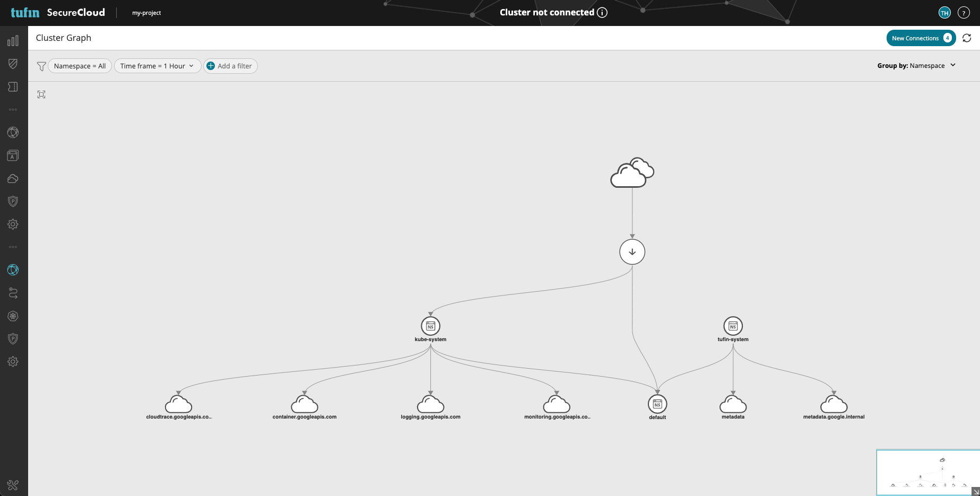Viewport: 980px width, 496px height.
Task: Click the logging.googleapis.com cloud node
Action: click(430, 404)
